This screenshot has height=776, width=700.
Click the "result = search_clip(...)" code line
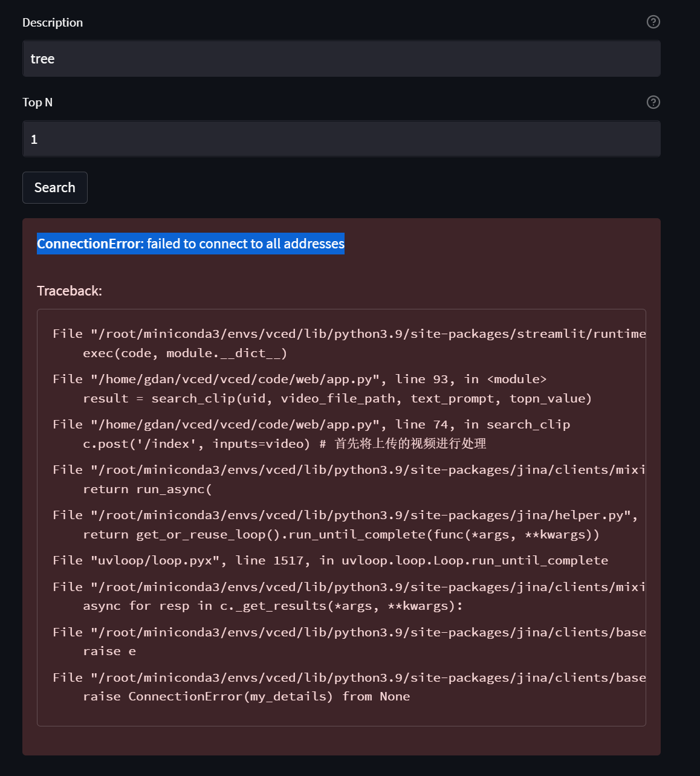(x=337, y=398)
